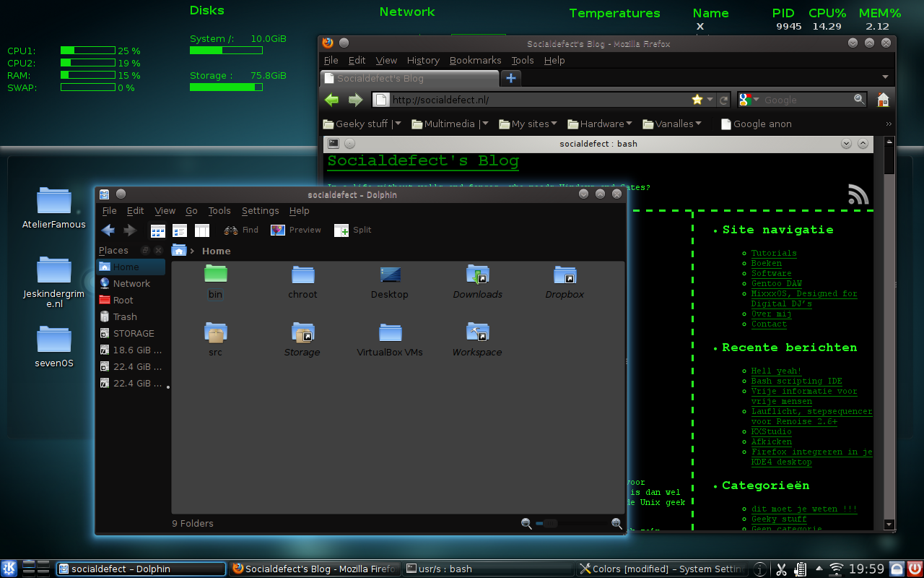Open Trash in Places panel
Image resolution: width=924 pixels, height=578 pixels.
[131, 317]
